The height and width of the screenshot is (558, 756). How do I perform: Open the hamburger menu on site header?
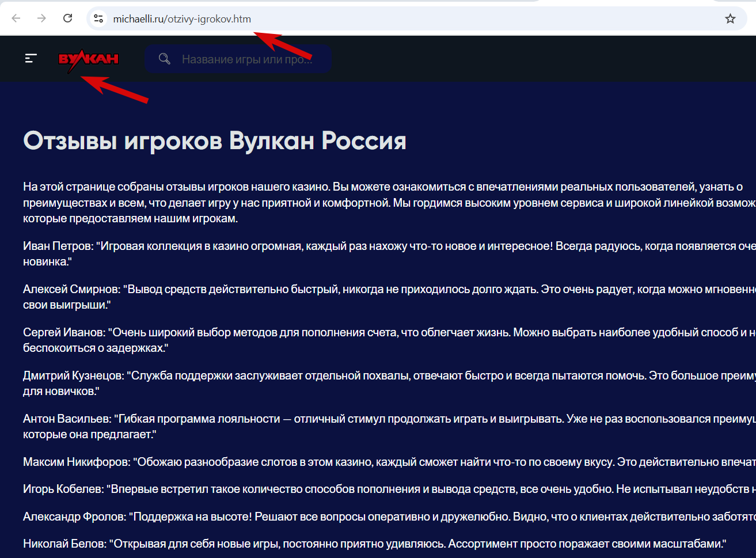[x=31, y=58]
